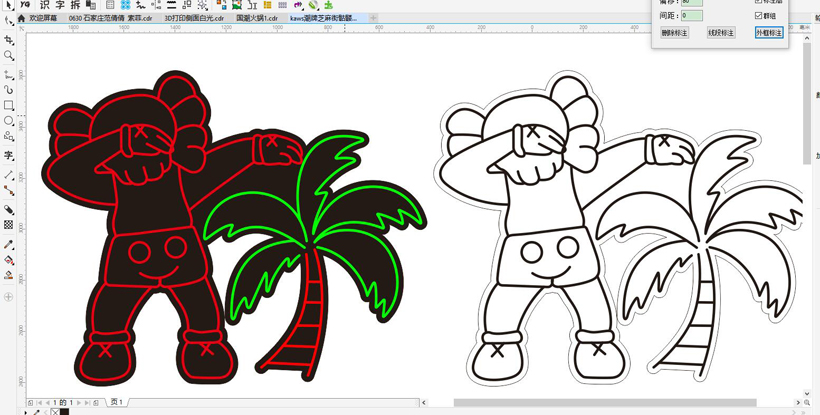Click the green 土 plugin toolbar icon
Image resolution: width=820 pixels, height=415 pixels.
[x=328, y=5]
